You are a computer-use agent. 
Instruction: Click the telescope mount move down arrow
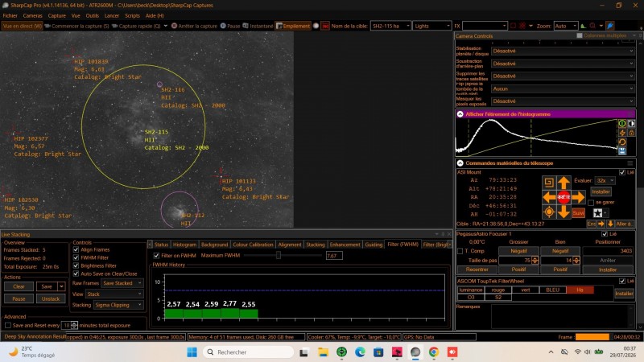tap(563, 212)
